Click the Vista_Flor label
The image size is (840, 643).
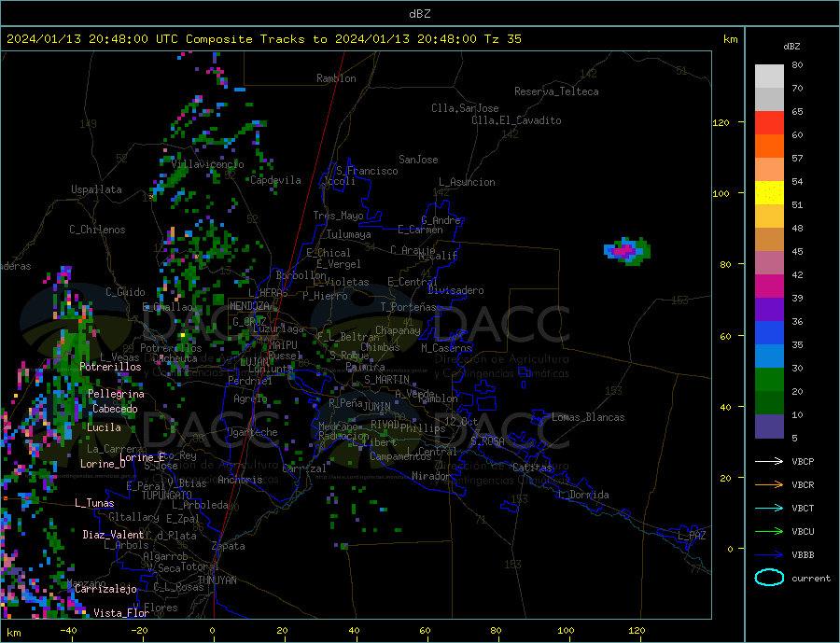click(x=121, y=613)
